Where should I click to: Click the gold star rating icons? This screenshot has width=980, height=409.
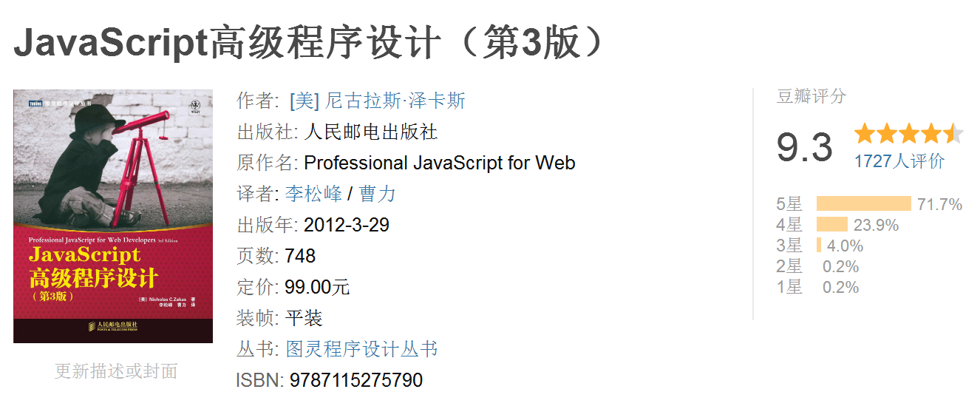[x=908, y=134]
